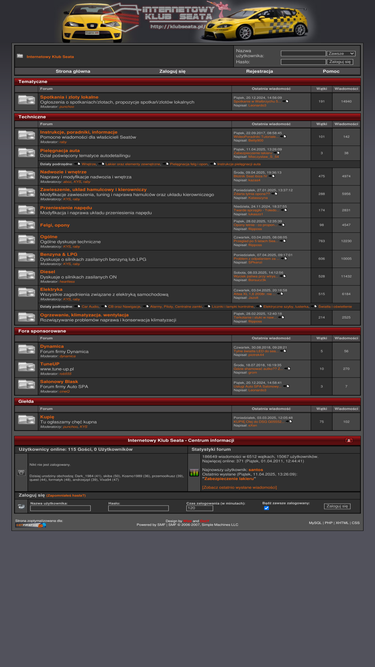Click board icon next to Felgi, opony

[26, 225]
